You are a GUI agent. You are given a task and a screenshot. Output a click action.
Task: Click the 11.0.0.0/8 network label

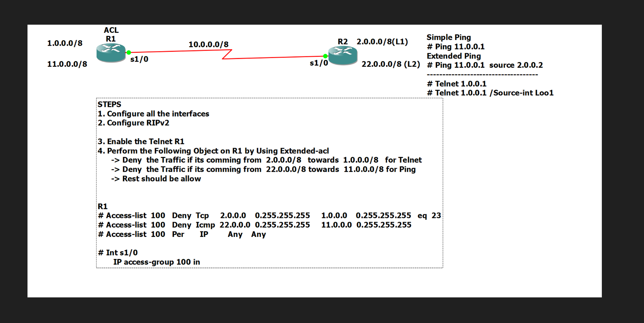point(67,64)
